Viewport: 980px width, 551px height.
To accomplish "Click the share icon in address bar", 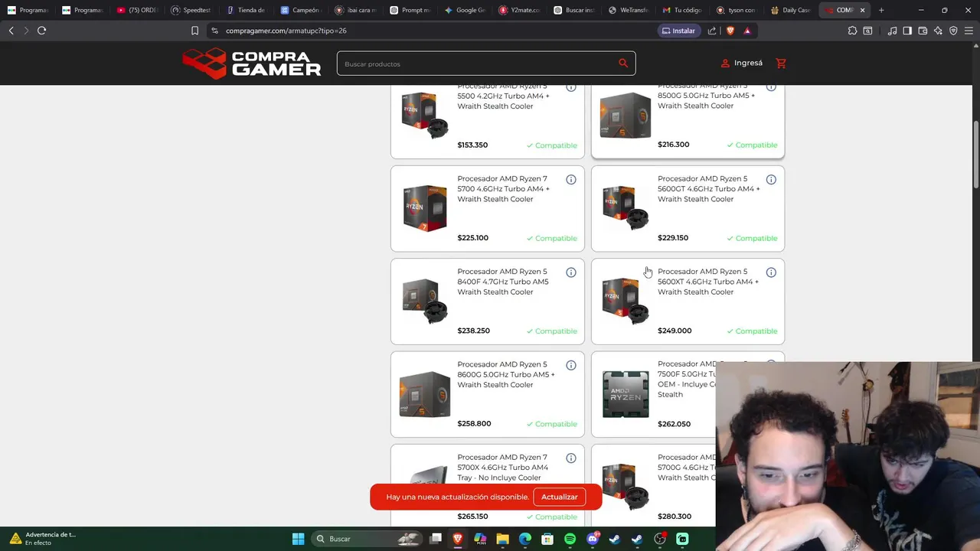I will tap(712, 31).
